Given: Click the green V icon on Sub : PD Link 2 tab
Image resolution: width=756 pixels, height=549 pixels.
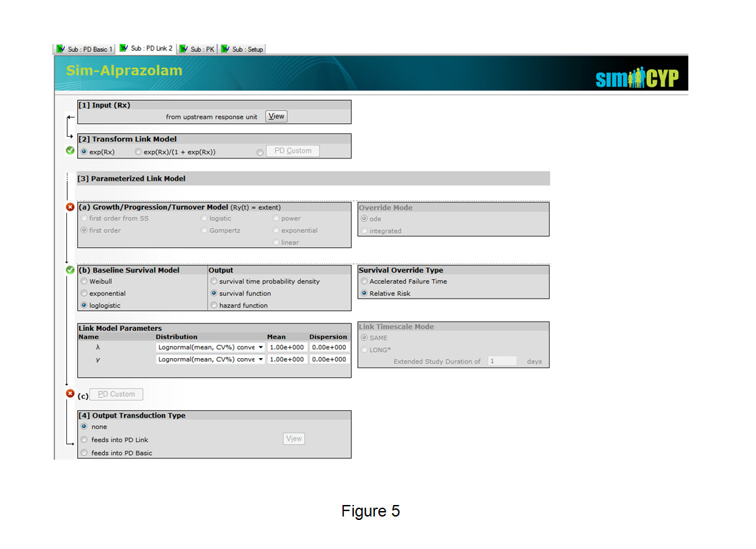Looking at the screenshot, I should pos(123,49).
